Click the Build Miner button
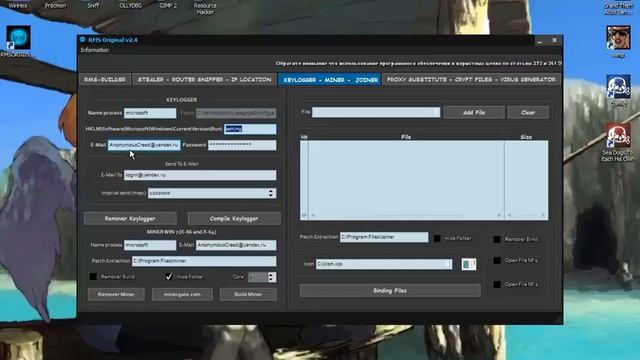The height and width of the screenshot is (360, 640). pyautogui.click(x=248, y=294)
